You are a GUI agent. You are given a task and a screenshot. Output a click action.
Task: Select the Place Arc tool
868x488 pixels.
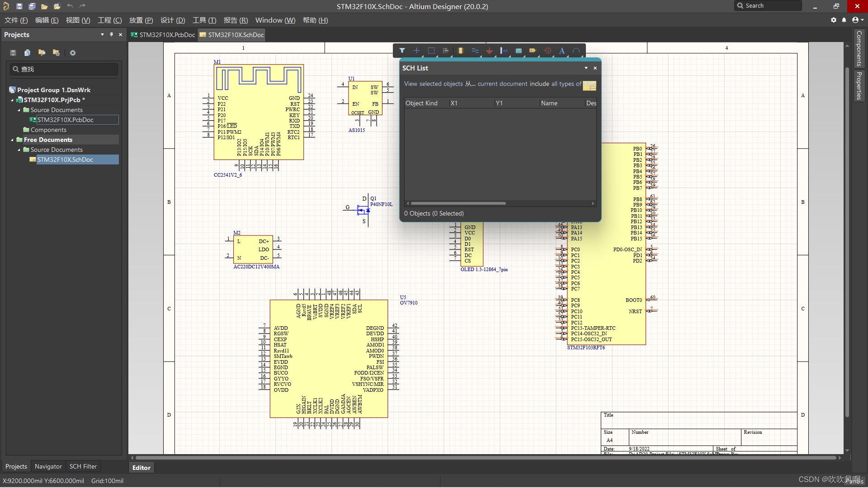pyautogui.click(x=576, y=51)
